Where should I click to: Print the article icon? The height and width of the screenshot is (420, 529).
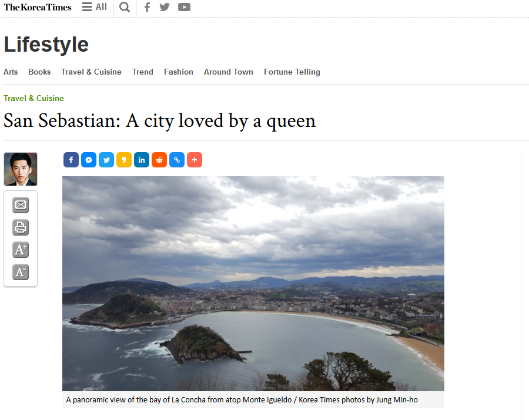tap(21, 227)
